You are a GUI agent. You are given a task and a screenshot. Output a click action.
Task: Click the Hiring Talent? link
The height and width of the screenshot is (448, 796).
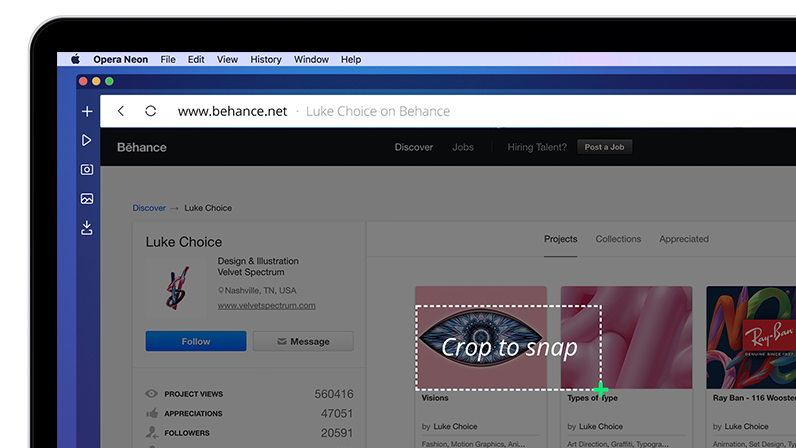(537, 147)
